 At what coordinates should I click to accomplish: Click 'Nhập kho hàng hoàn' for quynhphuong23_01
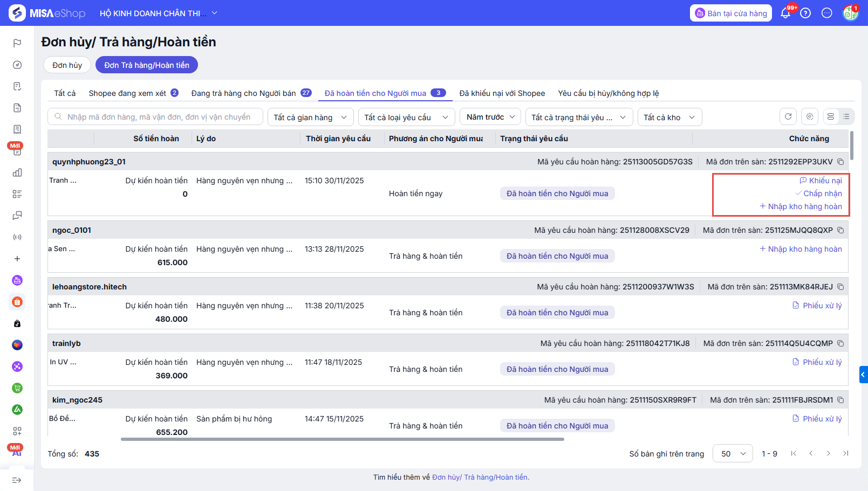(801, 206)
